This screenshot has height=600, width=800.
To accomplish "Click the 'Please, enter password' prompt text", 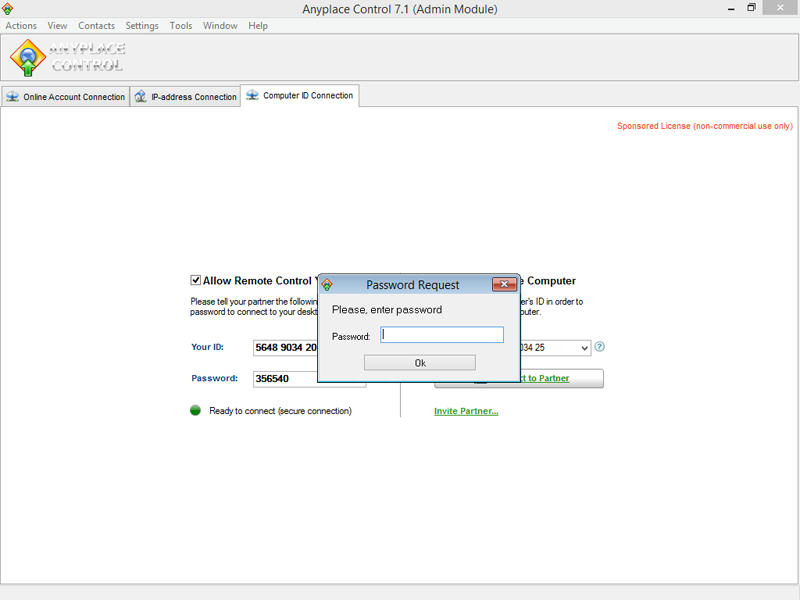I will click(387, 310).
